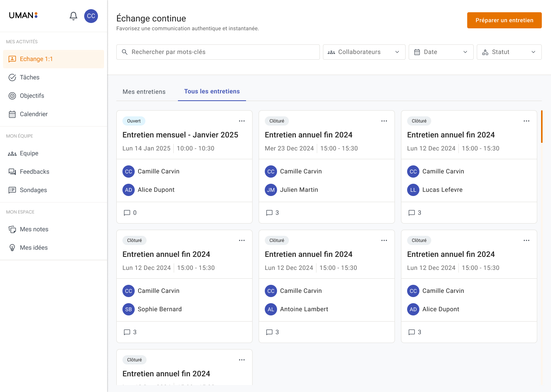This screenshot has width=551, height=392.
Task: Select the Tous les entretiens tab
Action: pos(212,91)
